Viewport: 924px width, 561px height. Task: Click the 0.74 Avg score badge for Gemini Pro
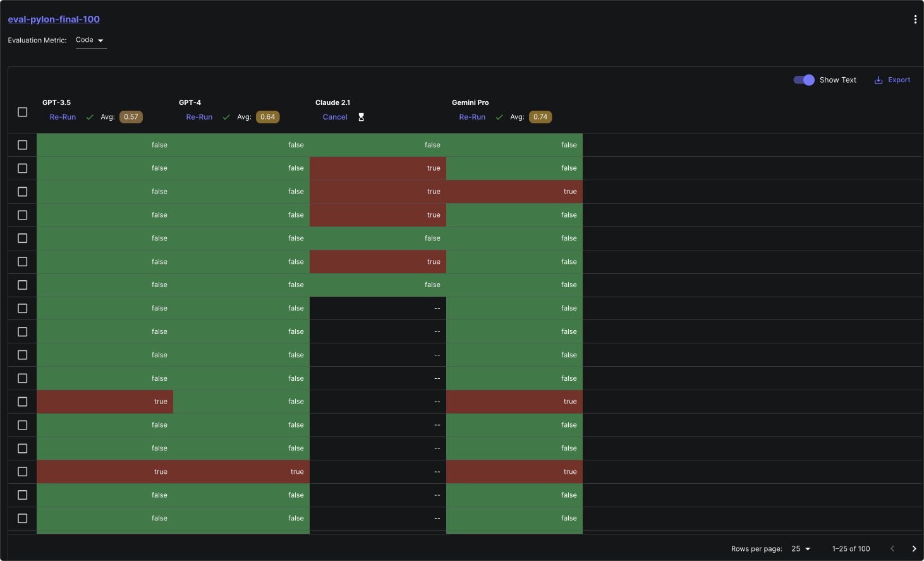point(540,116)
